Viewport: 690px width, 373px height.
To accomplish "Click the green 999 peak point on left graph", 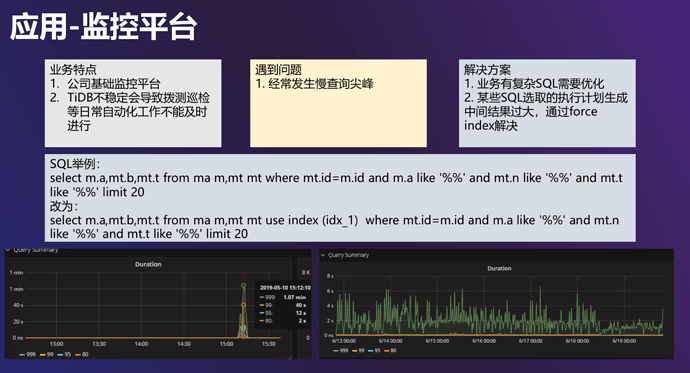I will [243, 286].
